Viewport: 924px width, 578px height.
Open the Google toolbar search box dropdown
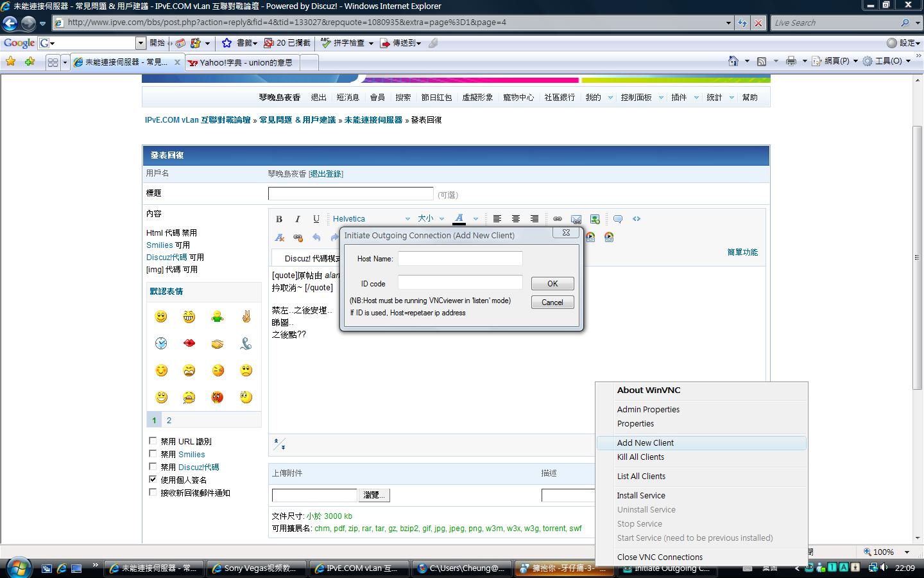click(141, 43)
